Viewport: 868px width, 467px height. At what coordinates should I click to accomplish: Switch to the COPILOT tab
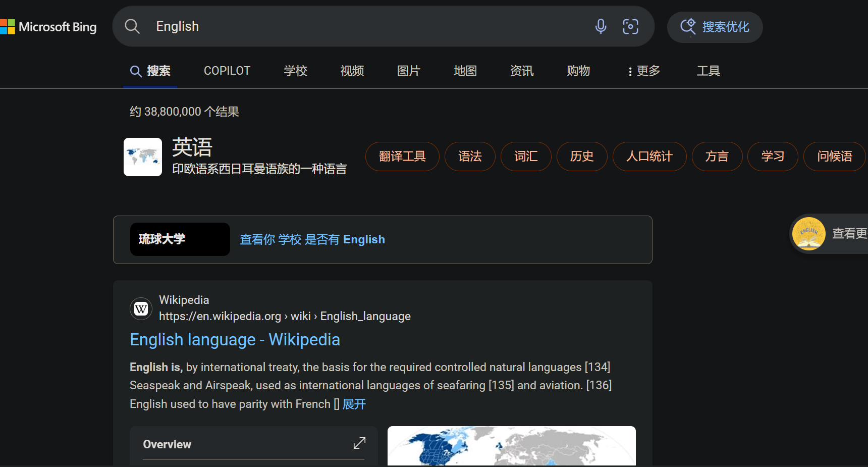[227, 71]
